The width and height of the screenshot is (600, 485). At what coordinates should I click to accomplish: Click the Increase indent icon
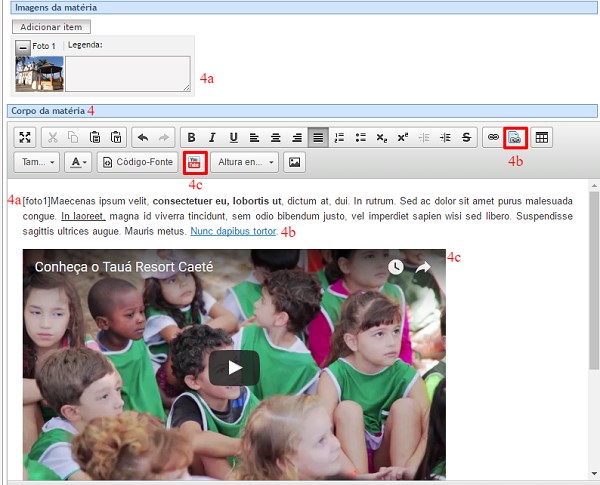pyautogui.click(x=445, y=137)
